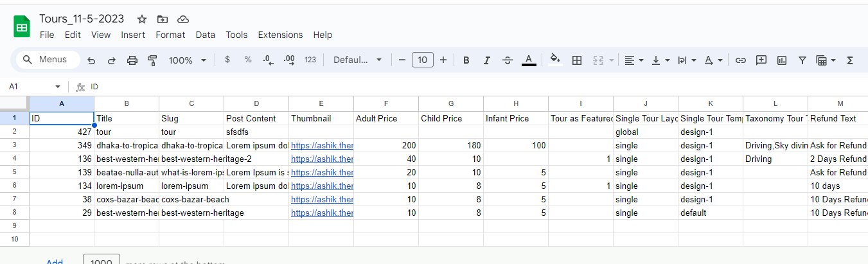The height and width of the screenshot is (264, 868).
Task: Star the Tours_11-5-2023 document
Action: coord(142,19)
